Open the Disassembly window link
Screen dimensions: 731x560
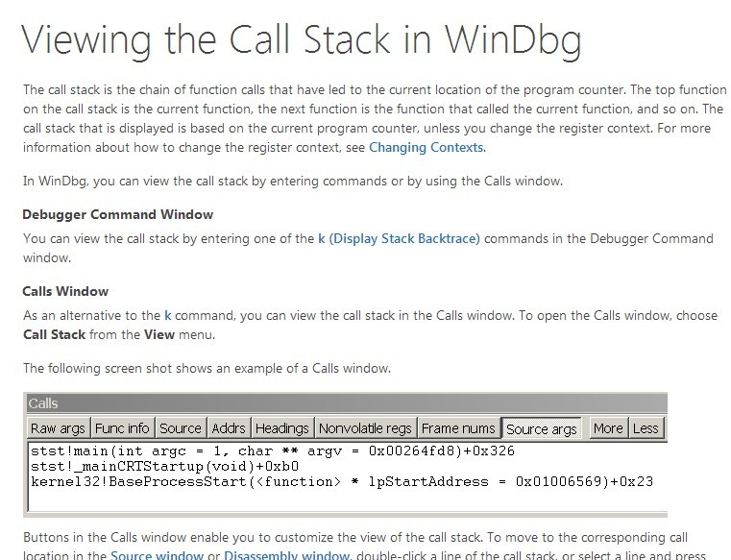click(x=286, y=555)
